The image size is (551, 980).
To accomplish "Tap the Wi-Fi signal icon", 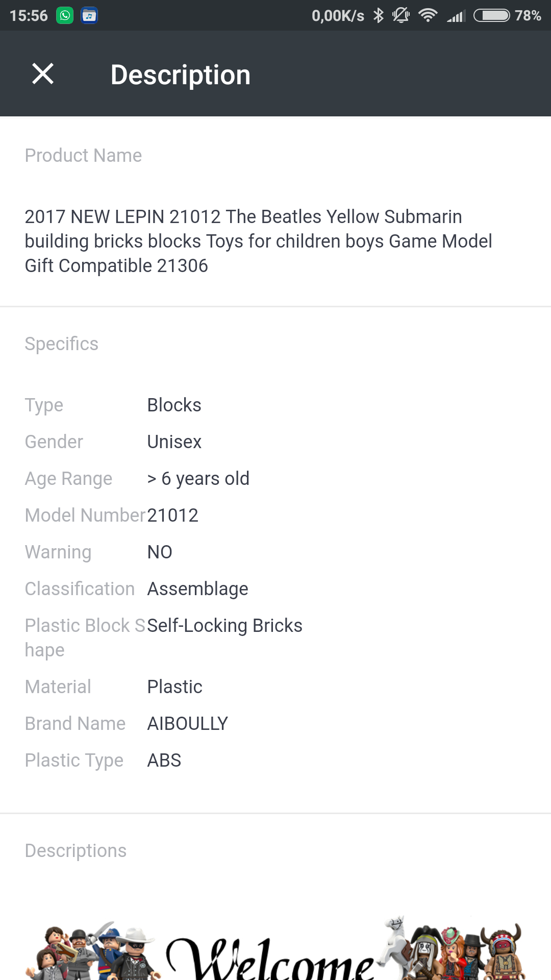I will 428,16.
